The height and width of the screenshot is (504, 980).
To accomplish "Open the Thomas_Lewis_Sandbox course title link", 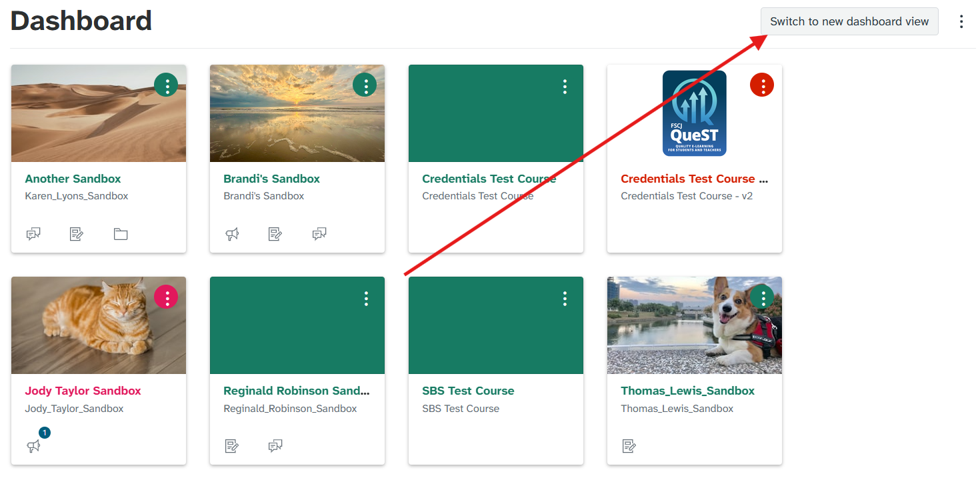I will point(687,391).
